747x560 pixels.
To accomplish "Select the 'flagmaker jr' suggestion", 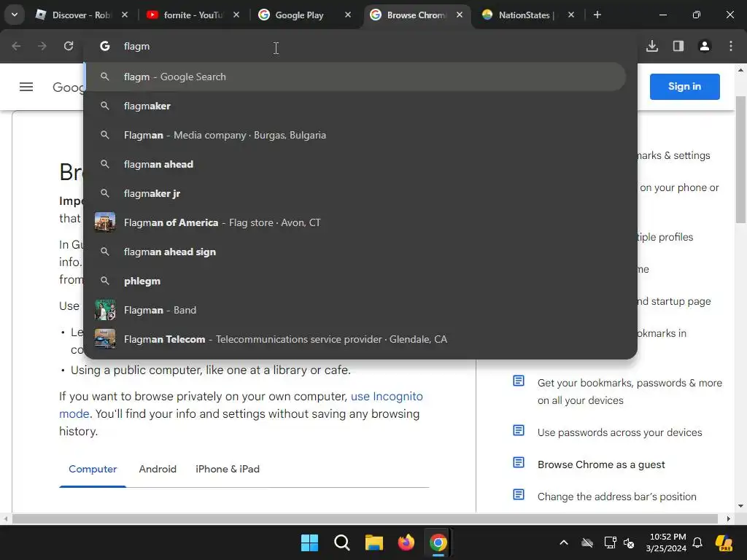I will point(355,193).
